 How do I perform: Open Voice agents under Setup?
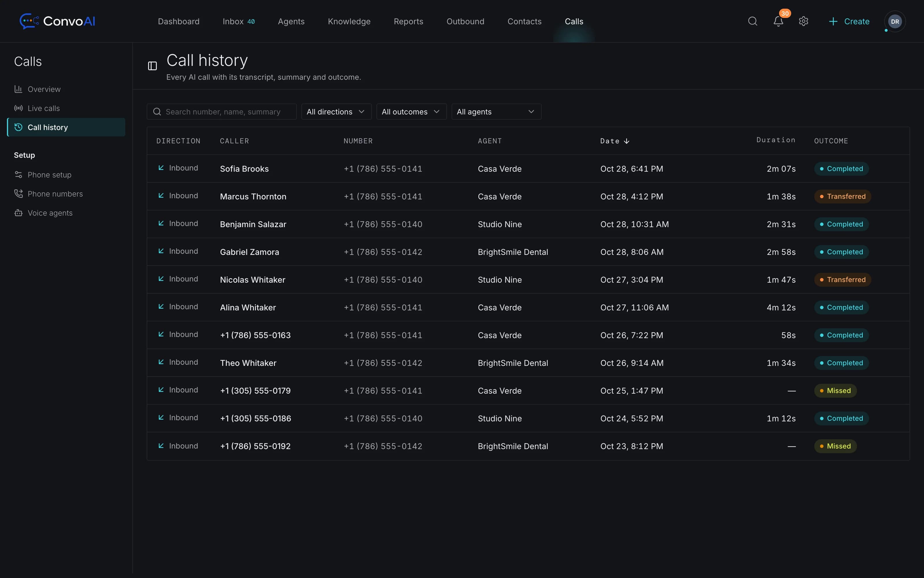[x=66, y=213]
